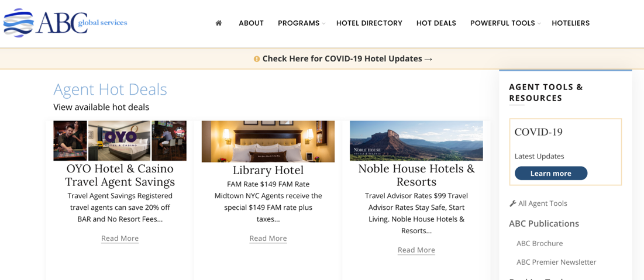
Task: Click the home icon in navigation bar
Action: (x=219, y=23)
